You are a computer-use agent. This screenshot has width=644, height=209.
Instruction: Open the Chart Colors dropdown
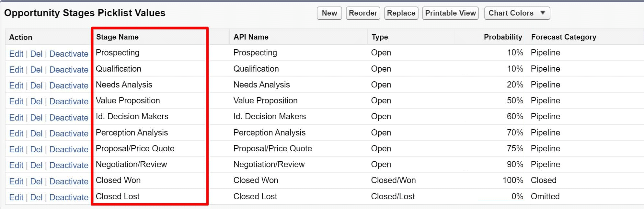(x=517, y=13)
